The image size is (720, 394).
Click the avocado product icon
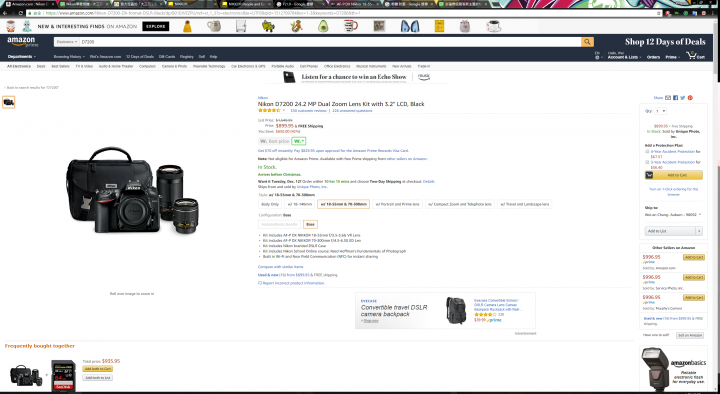tap(323, 26)
